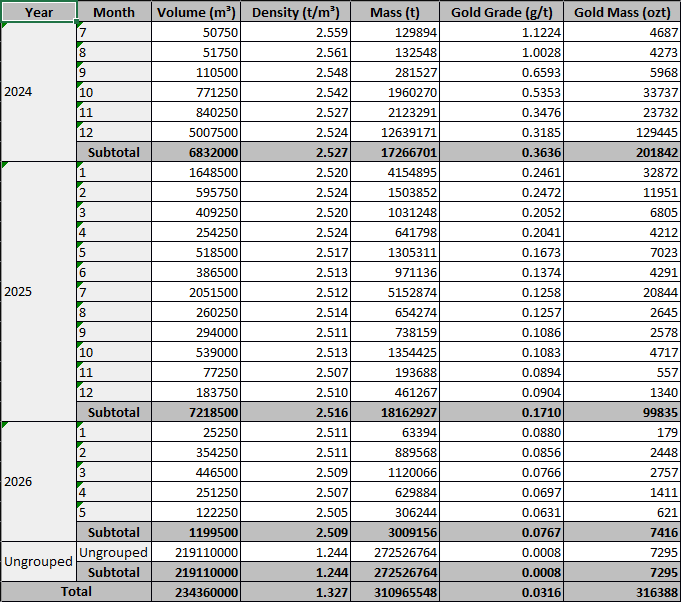The width and height of the screenshot is (681, 602).
Task: Click volume cell 51750
Action: point(196,52)
